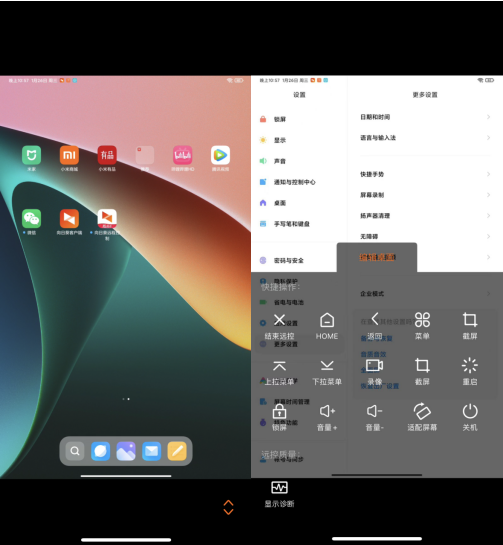This screenshot has width=503, height=545.
Task: Open the 微信 WeChat app
Action: point(32,219)
